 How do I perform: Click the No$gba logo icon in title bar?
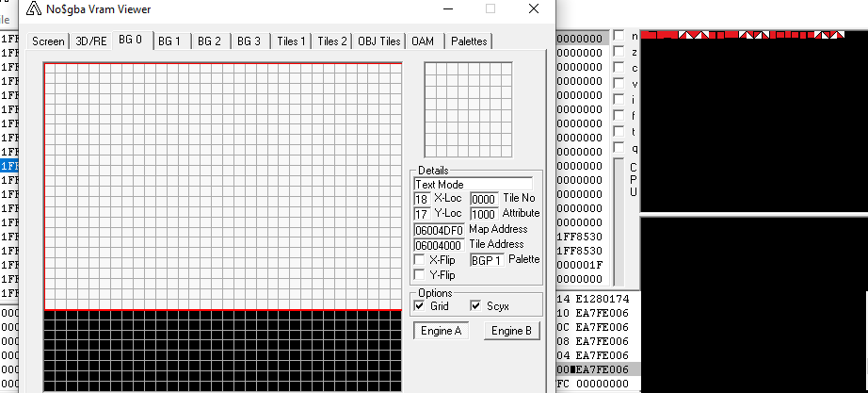pos(34,8)
